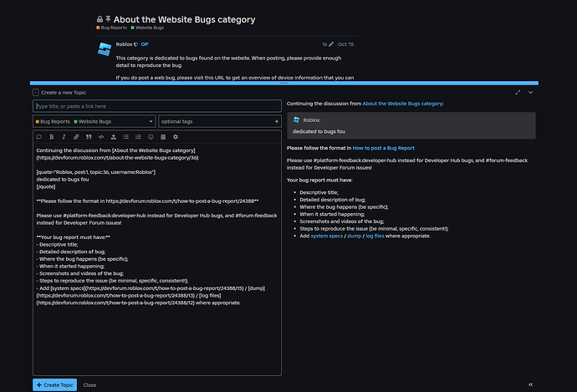Screen dimensions: 577x392
Task: Toggle fullscreen composer mode
Action: click(518, 92)
